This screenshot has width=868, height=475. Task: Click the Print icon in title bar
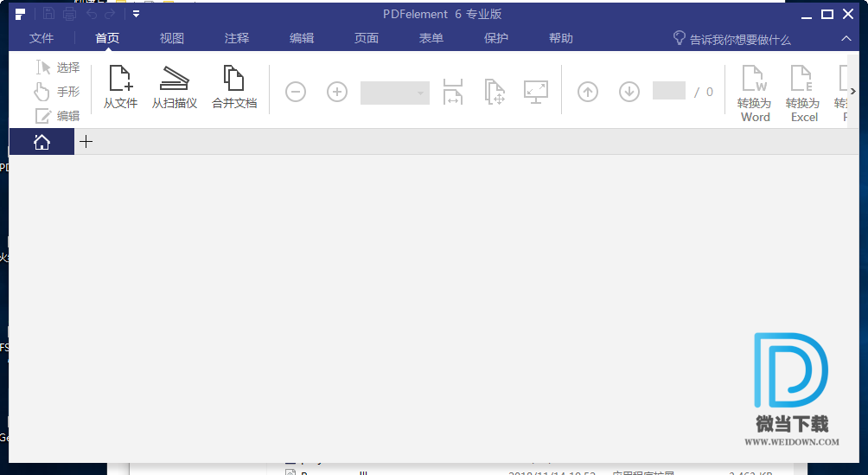[x=70, y=14]
